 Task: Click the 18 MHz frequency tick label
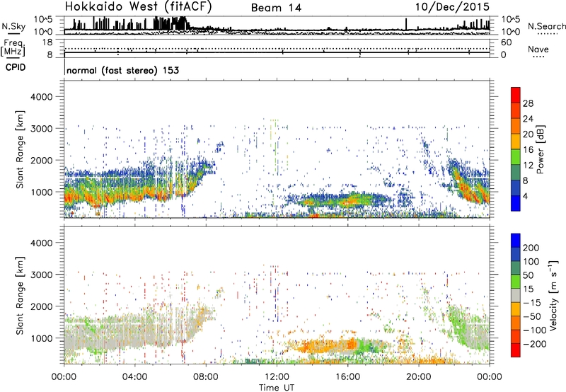[47, 42]
